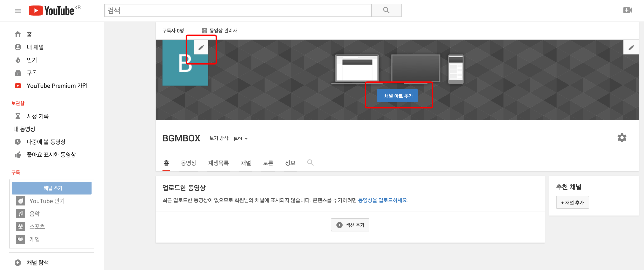Screen dimensions: 644x270
Task: Click the 음악 music note icon
Action: 21,214
